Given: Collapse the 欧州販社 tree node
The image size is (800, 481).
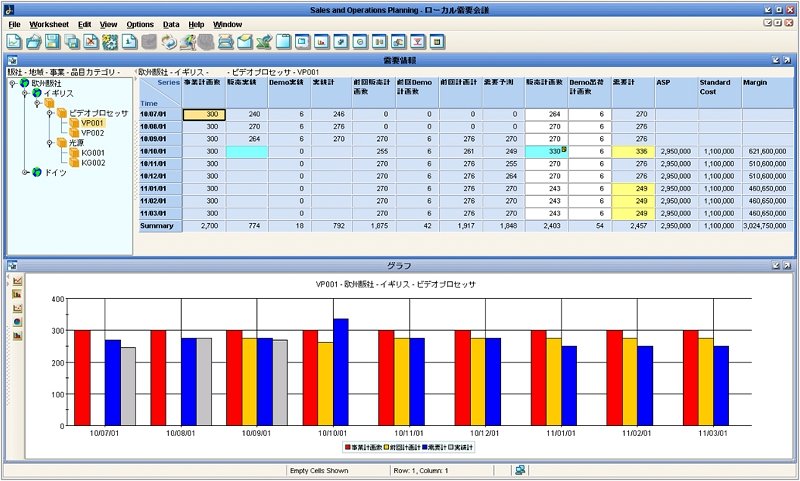Looking at the screenshot, I should [12, 83].
